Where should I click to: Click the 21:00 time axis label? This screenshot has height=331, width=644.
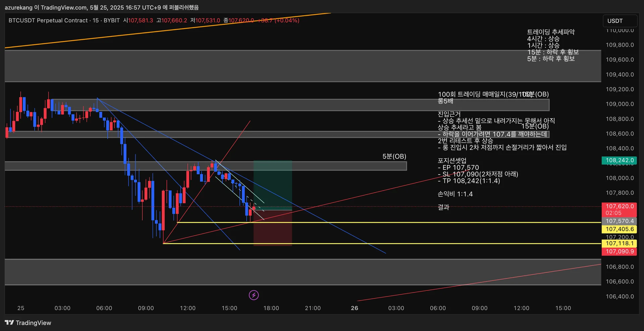pos(313,308)
